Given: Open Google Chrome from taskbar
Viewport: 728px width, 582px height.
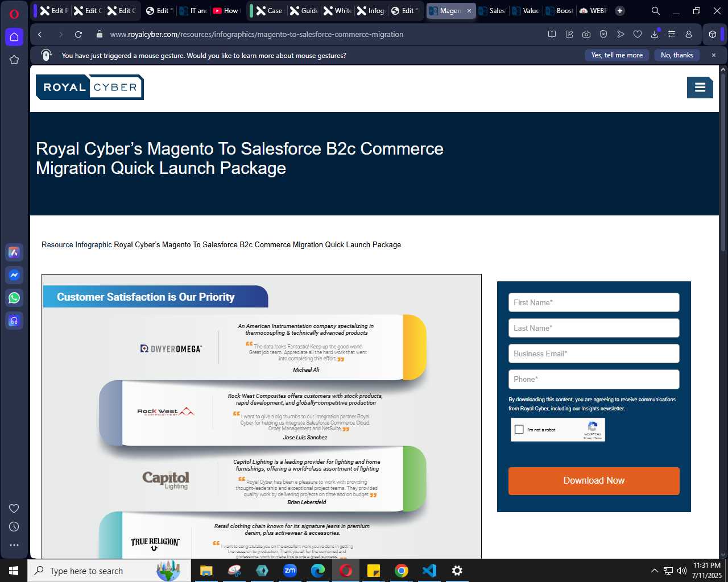Looking at the screenshot, I should click(402, 571).
